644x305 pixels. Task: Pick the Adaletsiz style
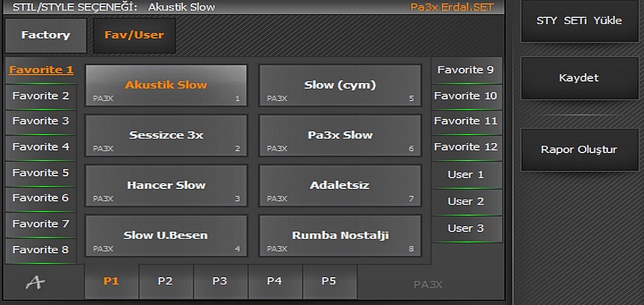tap(340, 186)
